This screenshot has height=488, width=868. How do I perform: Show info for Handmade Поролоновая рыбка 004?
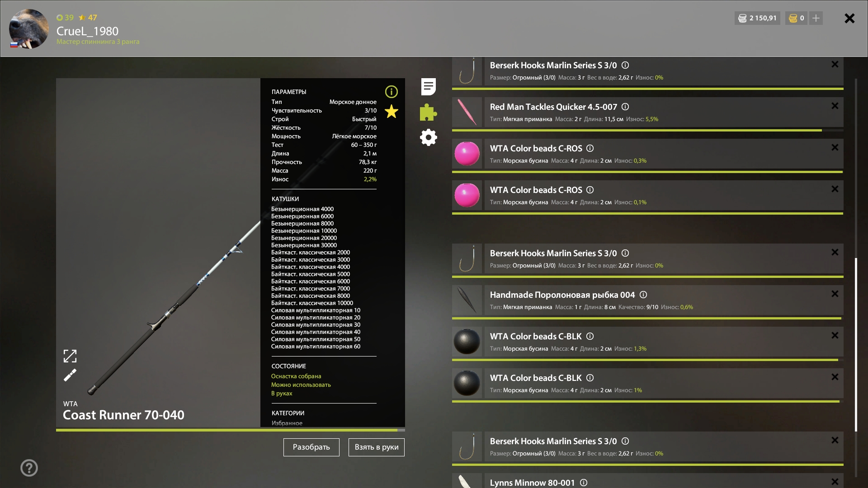[x=643, y=295]
